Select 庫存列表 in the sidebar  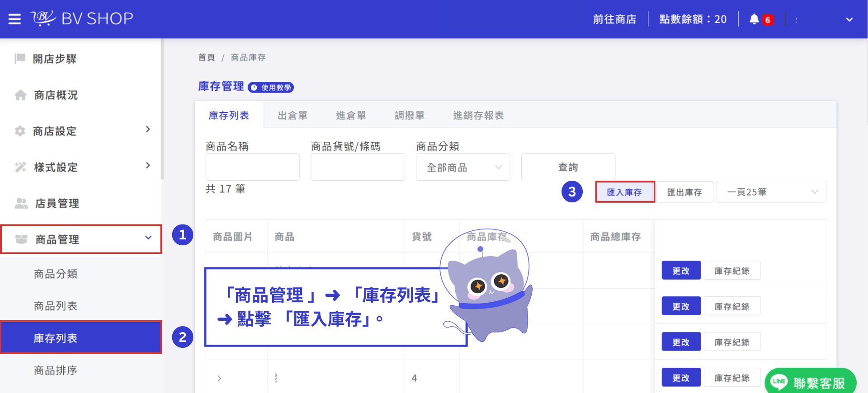pyautogui.click(x=81, y=337)
